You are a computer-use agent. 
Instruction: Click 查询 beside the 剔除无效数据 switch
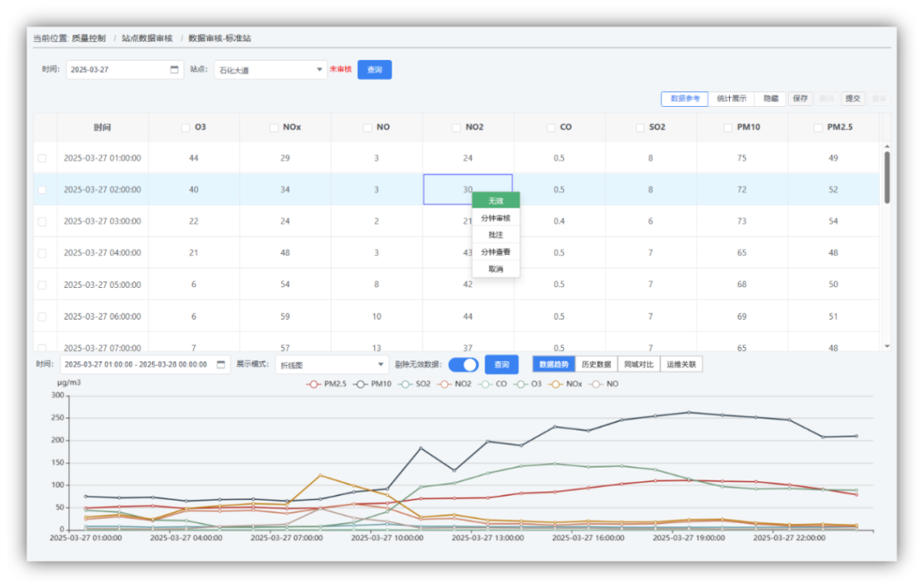point(502,365)
